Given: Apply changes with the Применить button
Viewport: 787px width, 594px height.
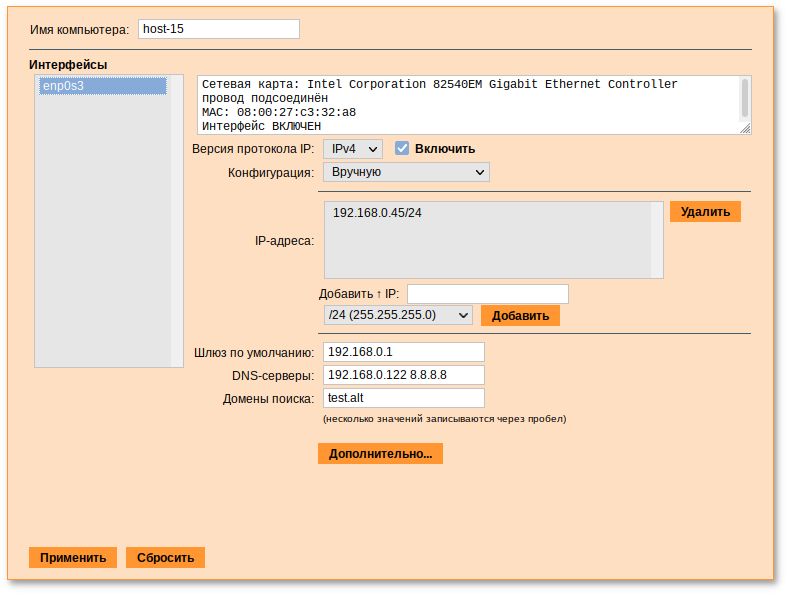Looking at the screenshot, I should click(x=73, y=558).
